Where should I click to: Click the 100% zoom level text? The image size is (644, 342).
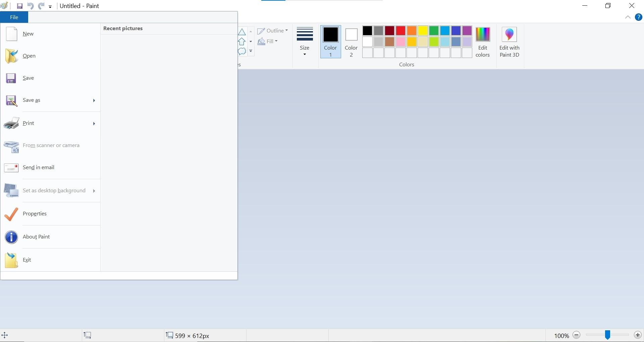[561, 336]
